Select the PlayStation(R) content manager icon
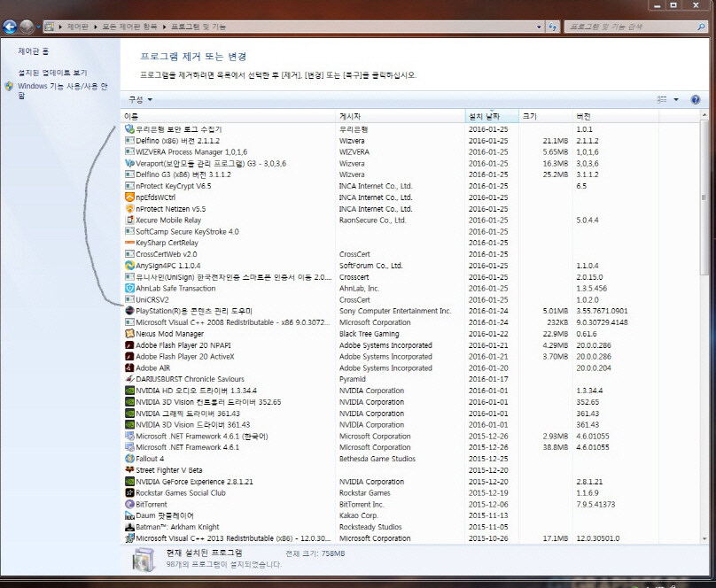The image size is (716, 588). [x=129, y=311]
